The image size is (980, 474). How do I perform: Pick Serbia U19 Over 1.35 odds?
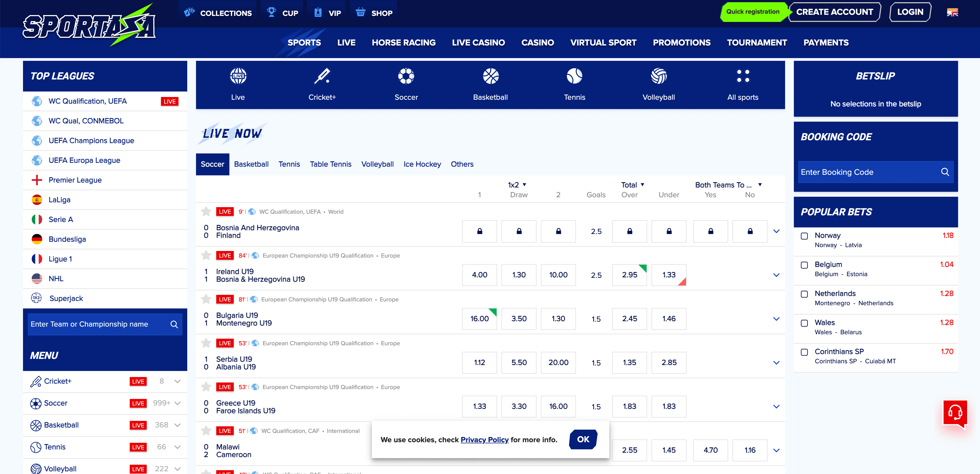point(629,362)
